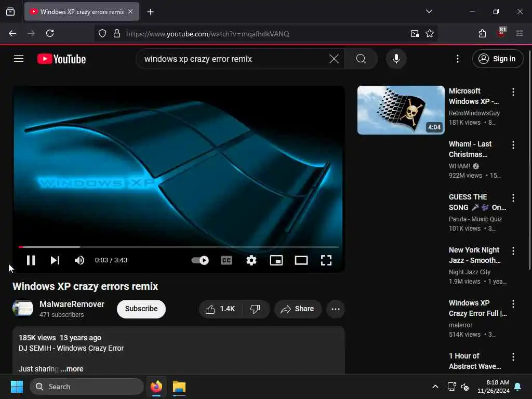Open the taskbar network display icon
The width and height of the screenshot is (532, 399).
451,387
